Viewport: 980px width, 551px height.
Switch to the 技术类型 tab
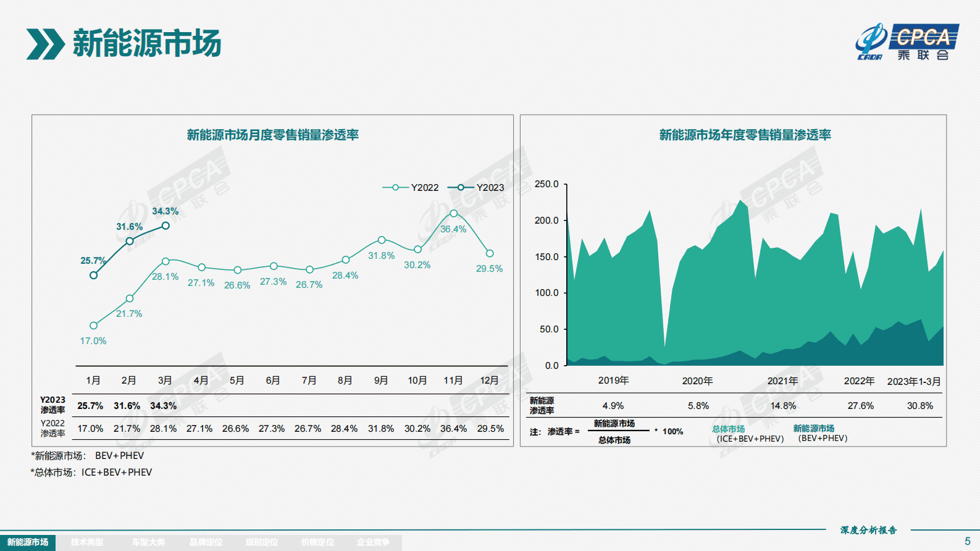coord(87,542)
